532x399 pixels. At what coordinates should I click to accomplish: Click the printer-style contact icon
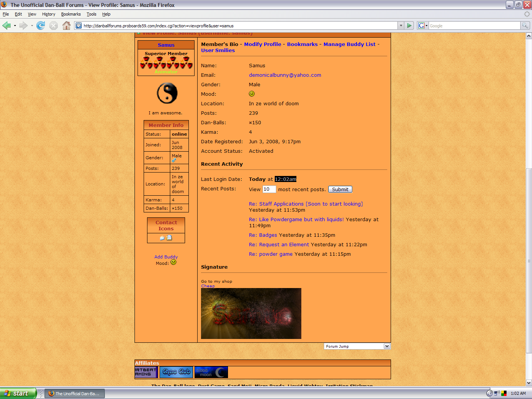[x=169, y=237]
